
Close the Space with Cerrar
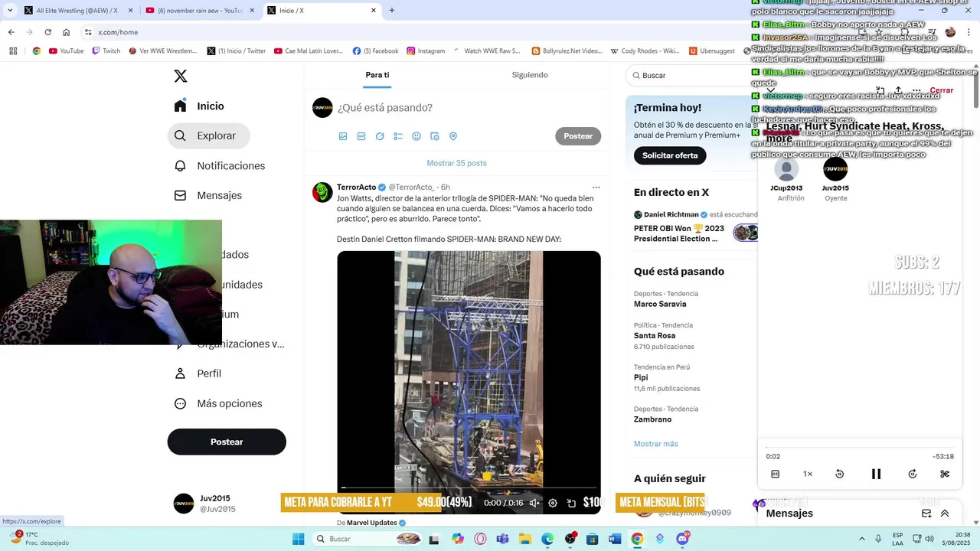point(941,90)
